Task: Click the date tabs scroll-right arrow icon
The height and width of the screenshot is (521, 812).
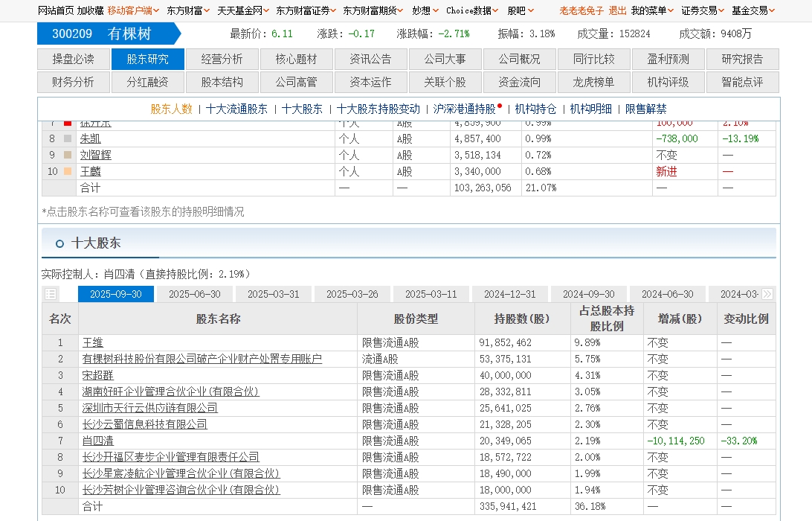Action: pos(767,294)
